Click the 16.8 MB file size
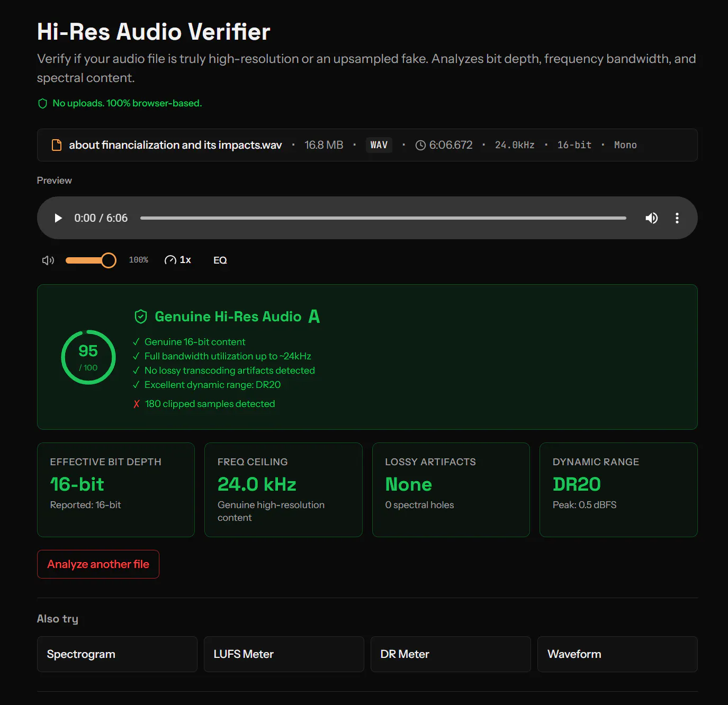Image resolution: width=728 pixels, height=705 pixels. [x=324, y=145]
